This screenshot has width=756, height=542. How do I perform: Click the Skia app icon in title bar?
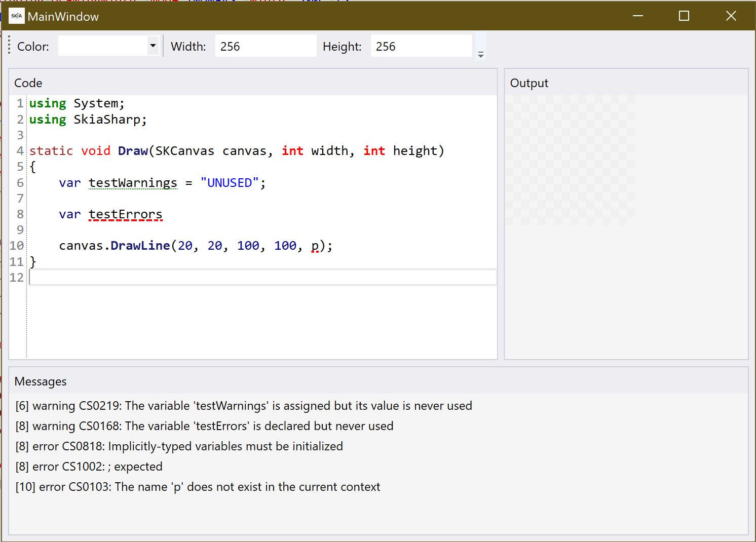coord(16,16)
